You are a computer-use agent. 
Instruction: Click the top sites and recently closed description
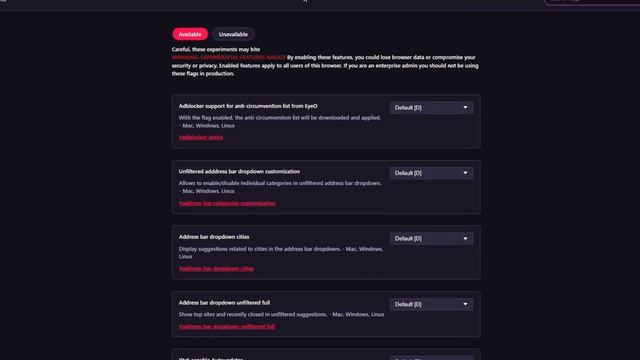click(x=281, y=315)
